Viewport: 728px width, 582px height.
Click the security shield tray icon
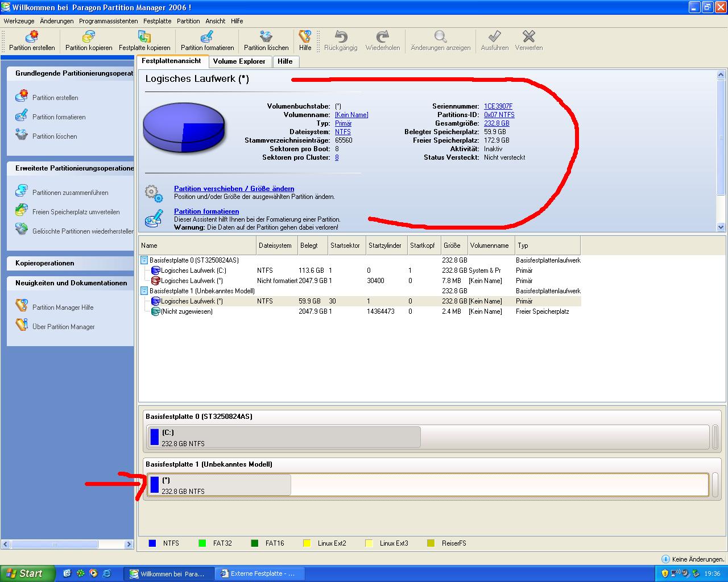[665, 573]
